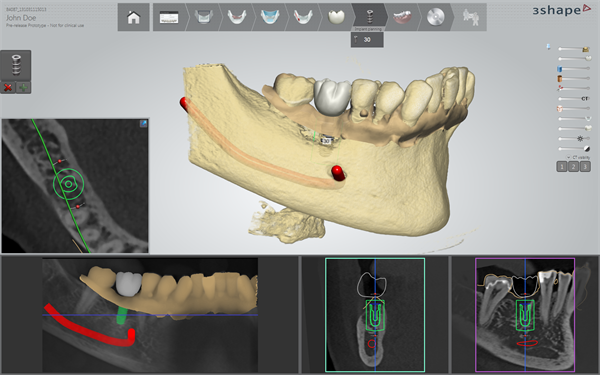The image size is (600, 375).
Task: Adjust the transparent jaw scan slider
Action: (x=574, y=119)
